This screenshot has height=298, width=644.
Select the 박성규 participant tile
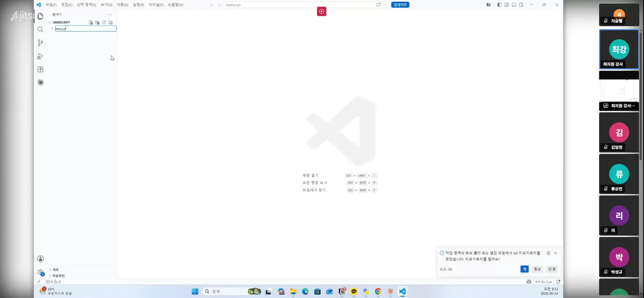[619, 257]
